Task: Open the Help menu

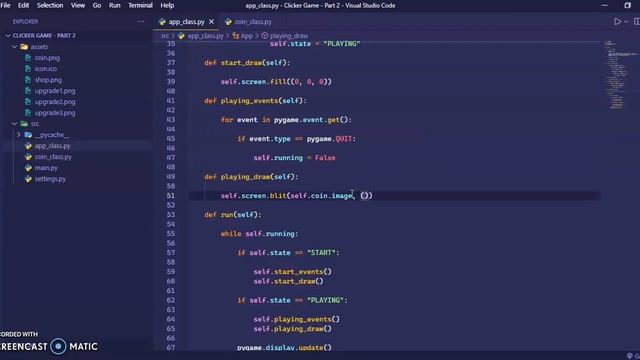Action: coord(167,5)
